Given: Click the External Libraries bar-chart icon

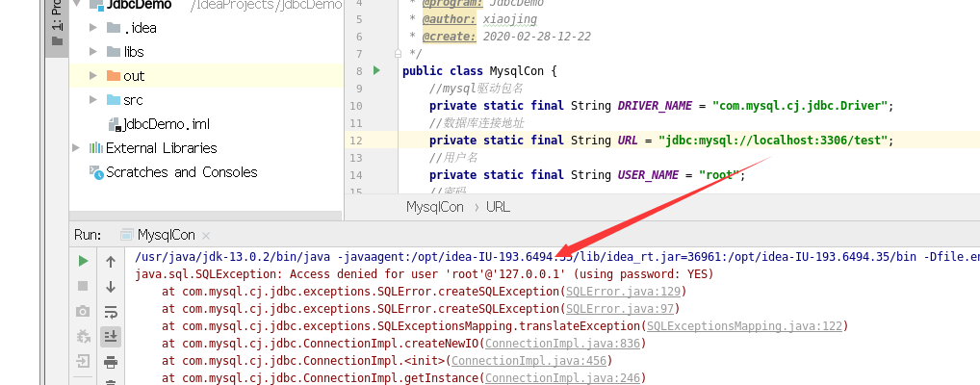Looking at the screenshot, I should click(95, 148).
